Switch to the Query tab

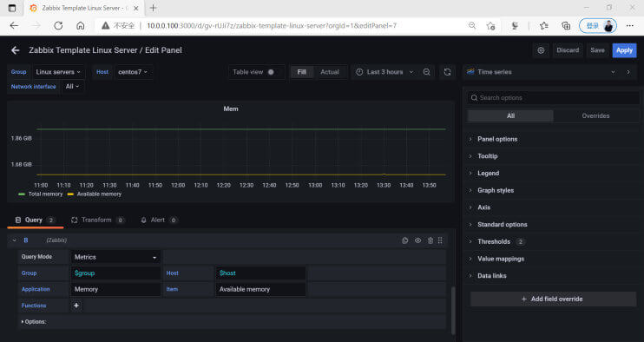pos(35,220)
